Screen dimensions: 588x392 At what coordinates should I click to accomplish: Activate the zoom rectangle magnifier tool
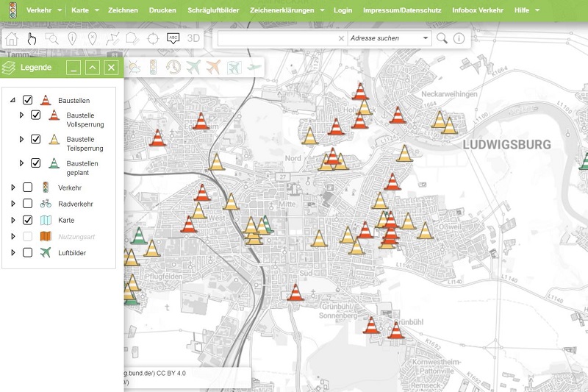click(52, 39)
